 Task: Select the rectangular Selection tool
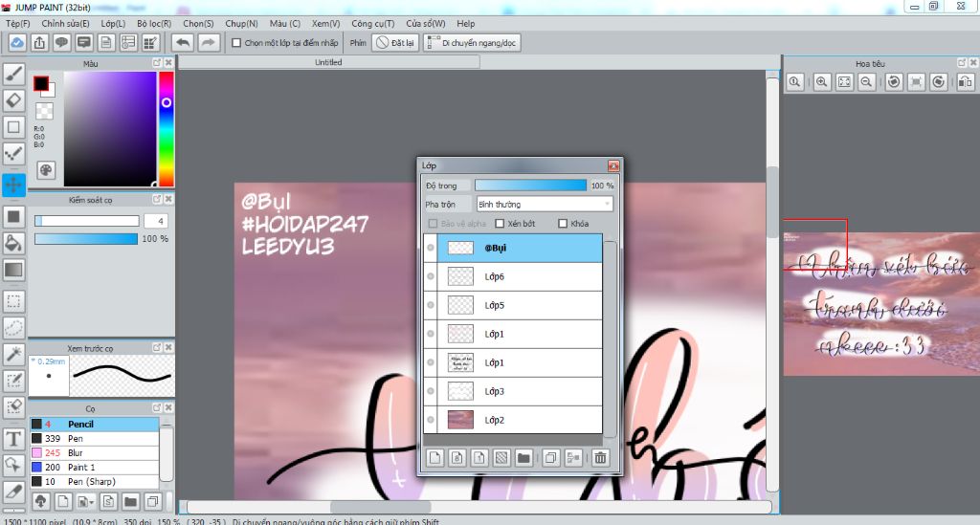(13, 301)
